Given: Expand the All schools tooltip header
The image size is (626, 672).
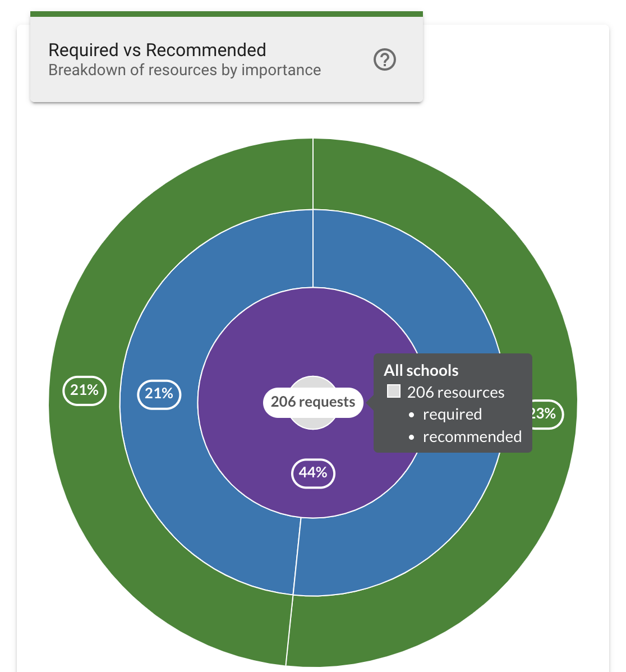Looking at the screenshot, I should point(420,370).
